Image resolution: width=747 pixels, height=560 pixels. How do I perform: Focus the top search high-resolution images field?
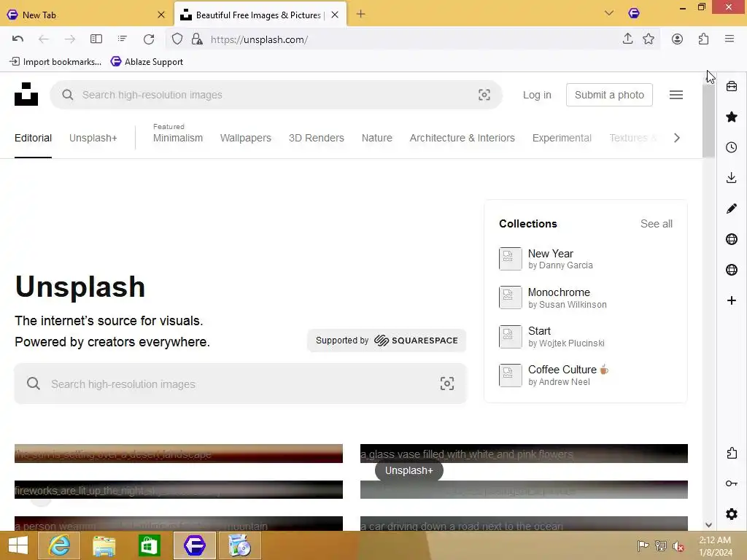point(276,95)
